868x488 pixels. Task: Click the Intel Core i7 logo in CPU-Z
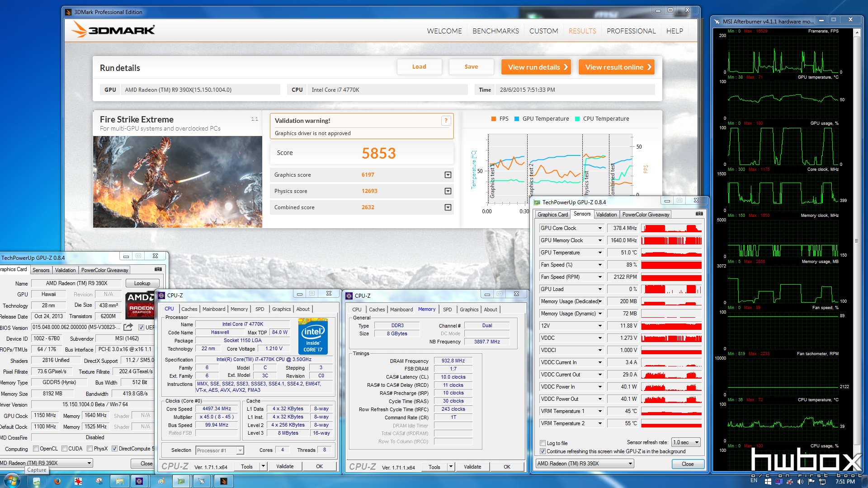(x=313, y=337)
